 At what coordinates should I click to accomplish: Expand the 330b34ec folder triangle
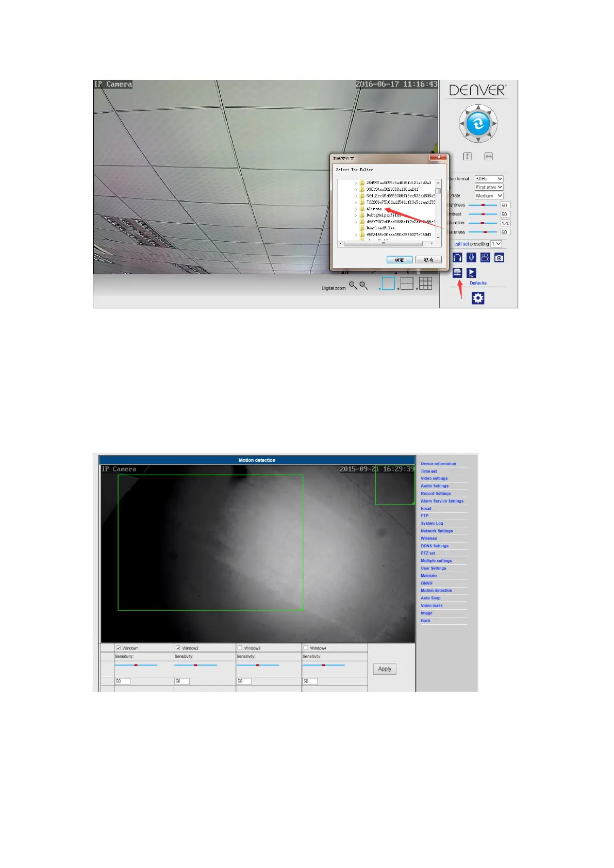coord(356,189)
